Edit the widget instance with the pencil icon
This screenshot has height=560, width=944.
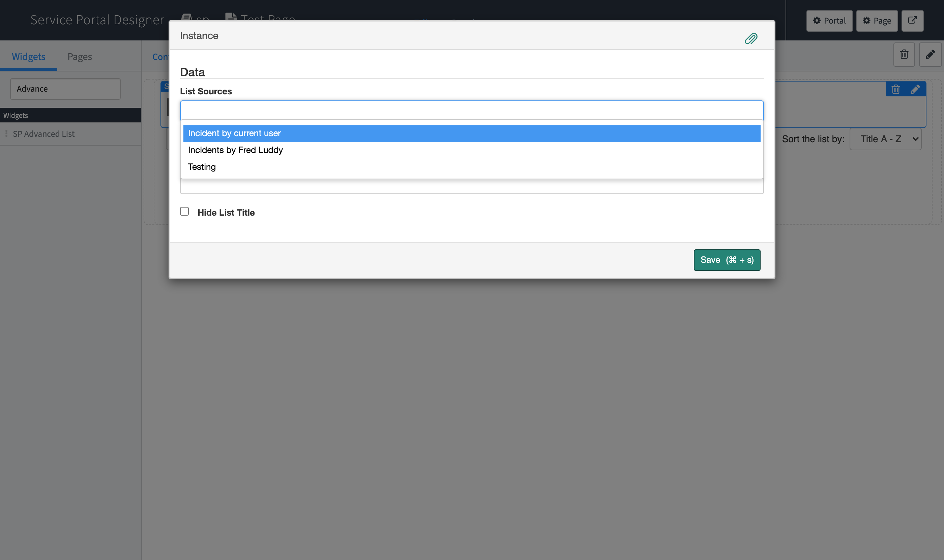(x=915, y=89)
